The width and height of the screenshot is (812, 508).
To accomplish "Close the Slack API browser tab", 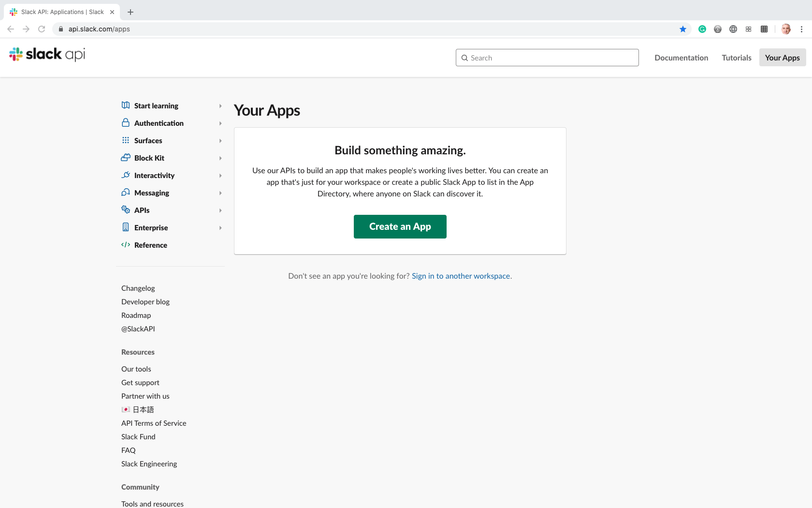I will click(112, 12).
